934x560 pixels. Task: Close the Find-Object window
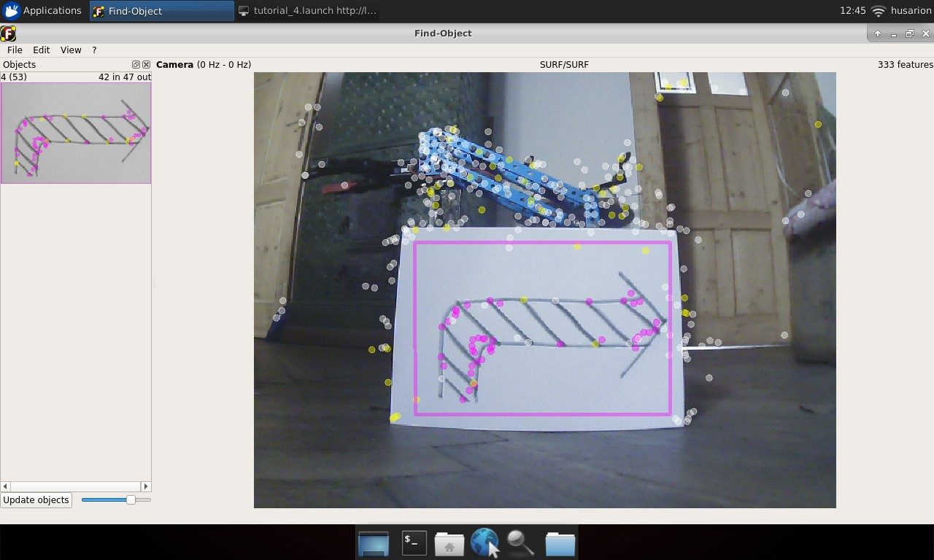(x=926, y=34)
